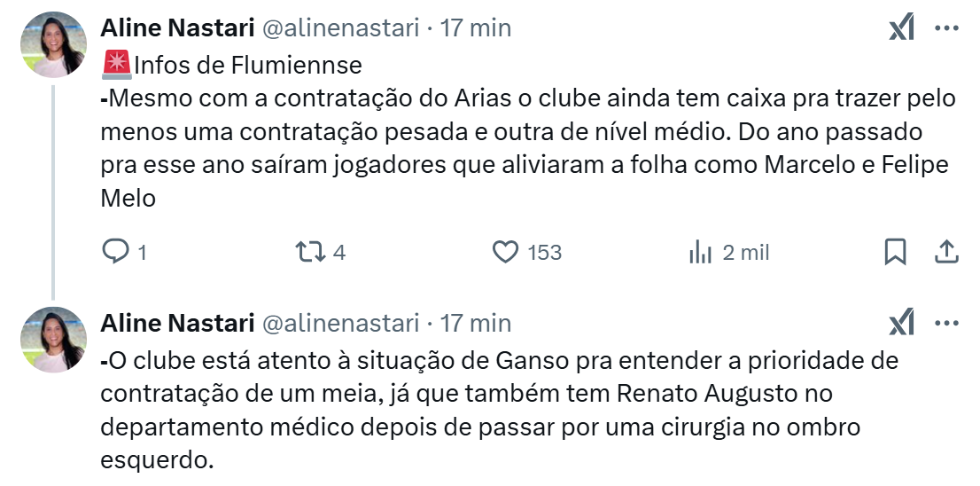Click Aline Nastari's name on the Ganso tweet
The image size is (980, 486).
click(x=177, y=323)
